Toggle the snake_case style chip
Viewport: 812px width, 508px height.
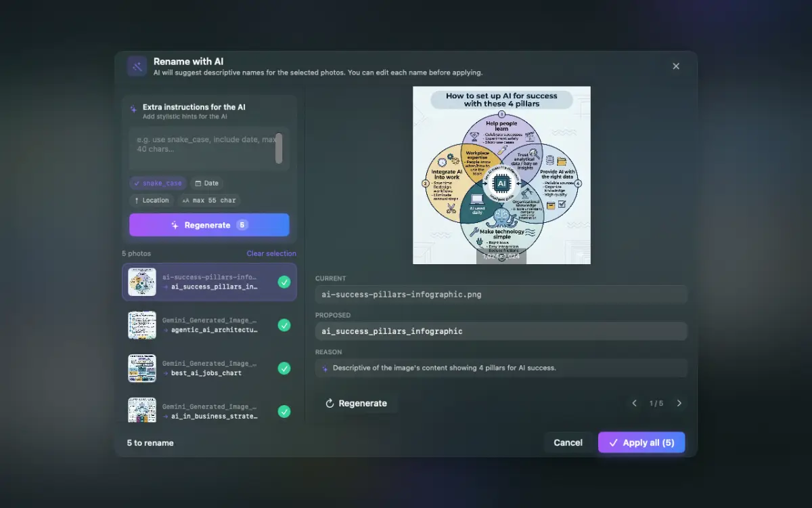pos(158,183)
